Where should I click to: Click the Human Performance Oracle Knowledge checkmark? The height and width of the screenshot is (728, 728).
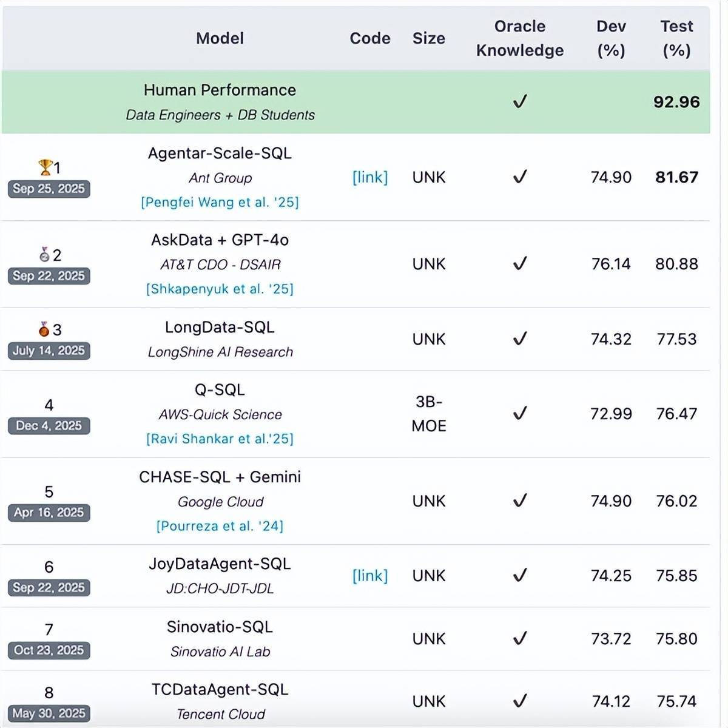coord(520,101)
